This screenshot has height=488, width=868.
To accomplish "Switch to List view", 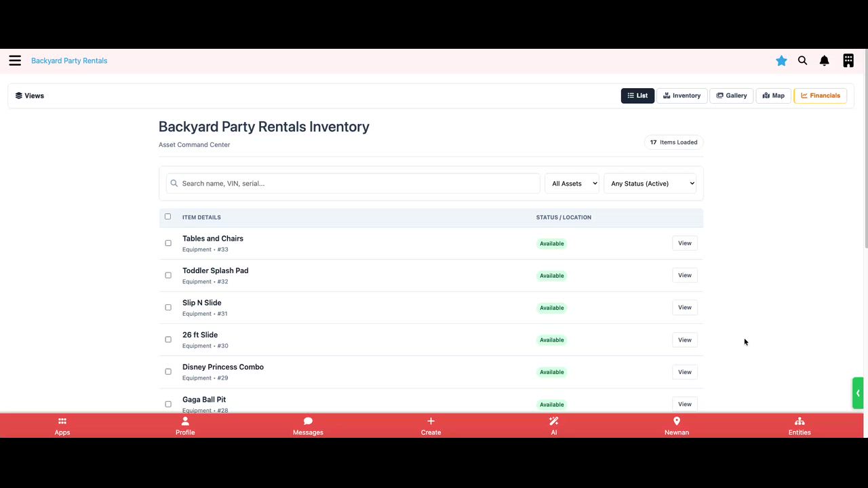I will tap(637, 96).
